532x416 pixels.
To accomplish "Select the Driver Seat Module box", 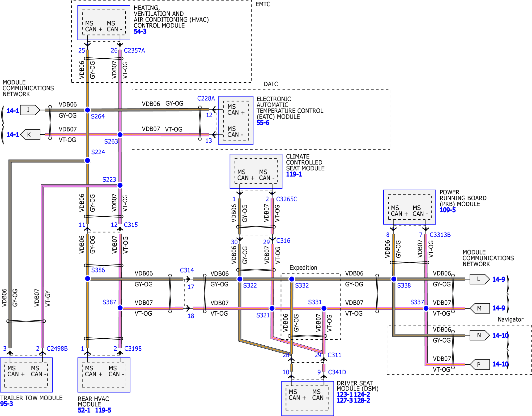I will [307, 398].
